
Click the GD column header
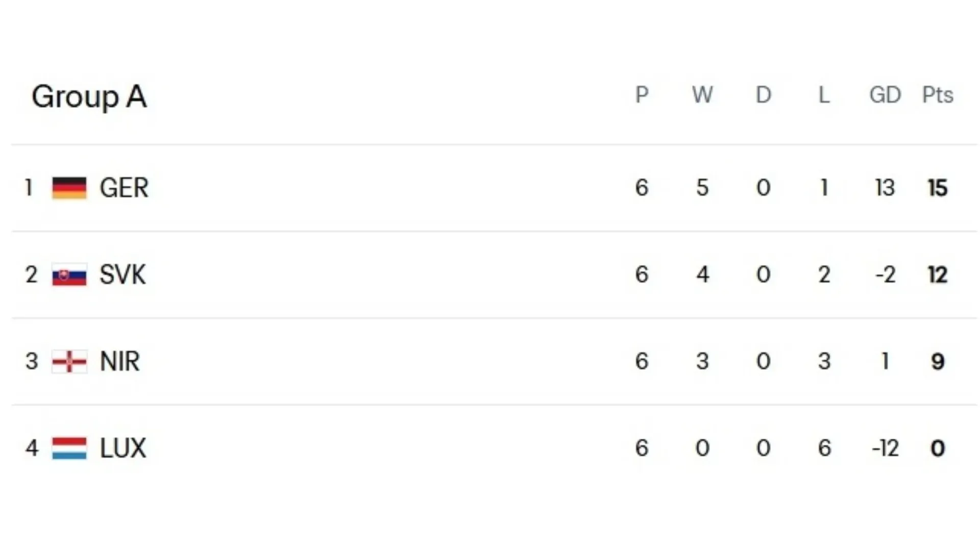pyautogui.click(x=885, y=95)
